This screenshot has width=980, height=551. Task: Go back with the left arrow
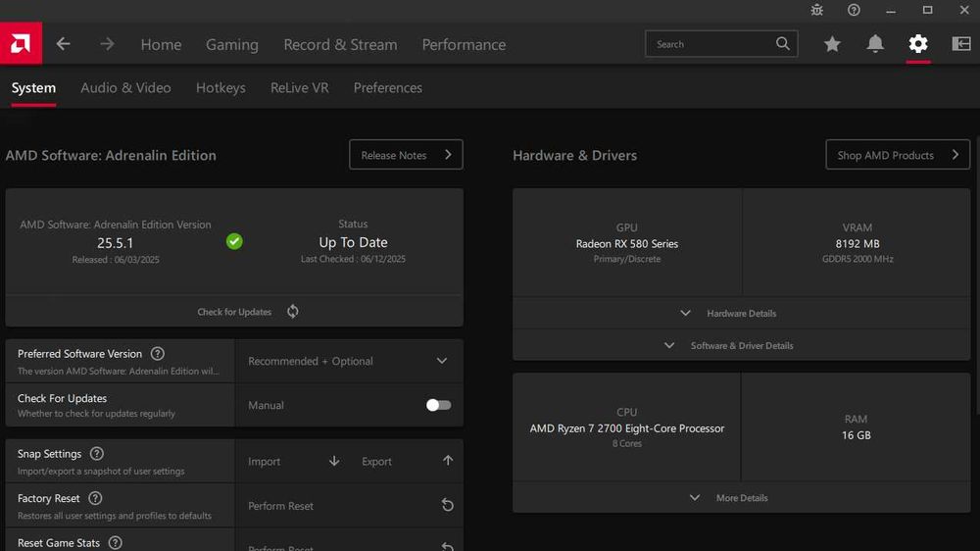(x=64, y=44)
